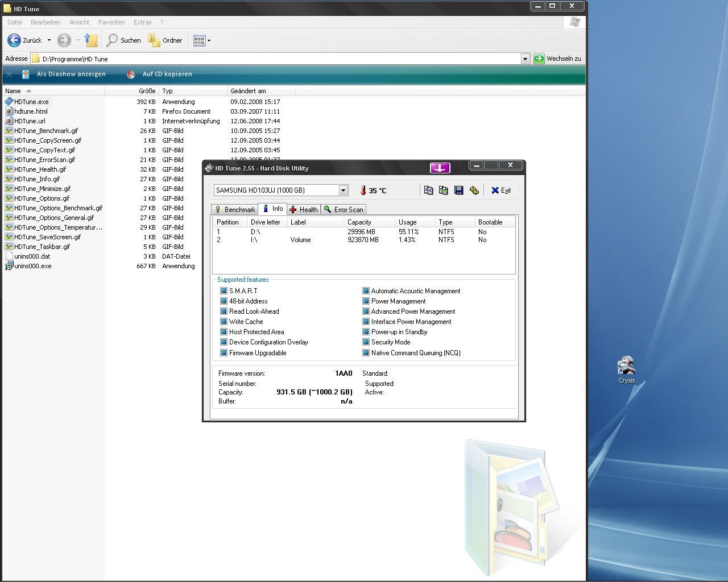Select the HDTune.exe file

click(31, 102)
